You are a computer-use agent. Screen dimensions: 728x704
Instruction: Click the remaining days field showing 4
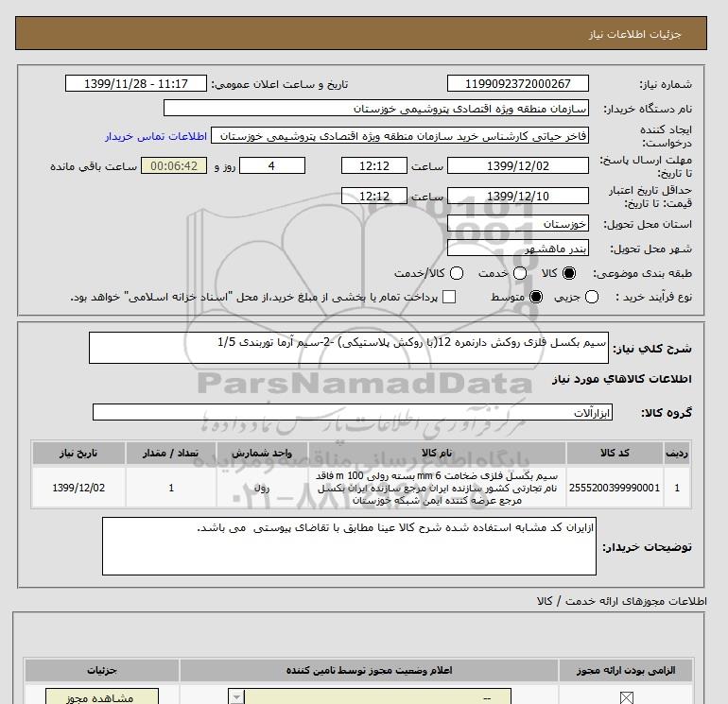coord(272,165)
